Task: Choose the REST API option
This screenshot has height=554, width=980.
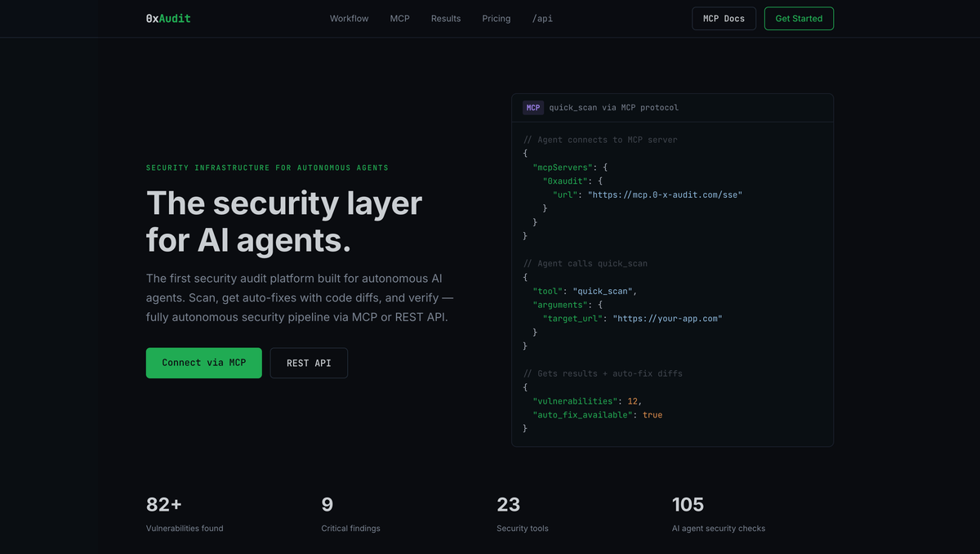Action: [309, 363]
